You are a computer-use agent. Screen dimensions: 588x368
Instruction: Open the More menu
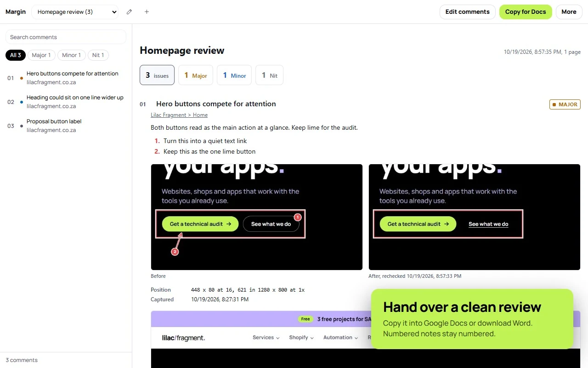click(569, 12)
